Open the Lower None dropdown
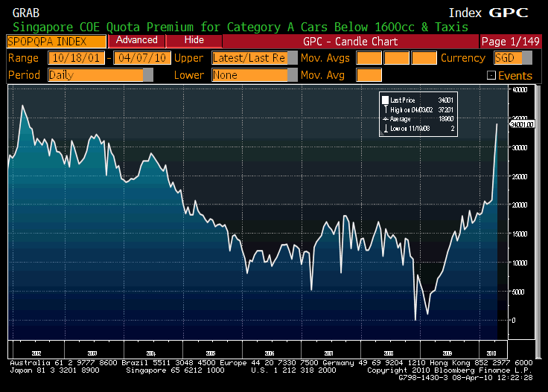 [255, 75]
